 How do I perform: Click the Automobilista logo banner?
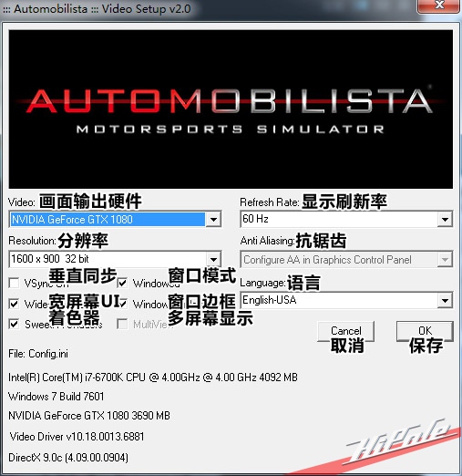[231, 109]
